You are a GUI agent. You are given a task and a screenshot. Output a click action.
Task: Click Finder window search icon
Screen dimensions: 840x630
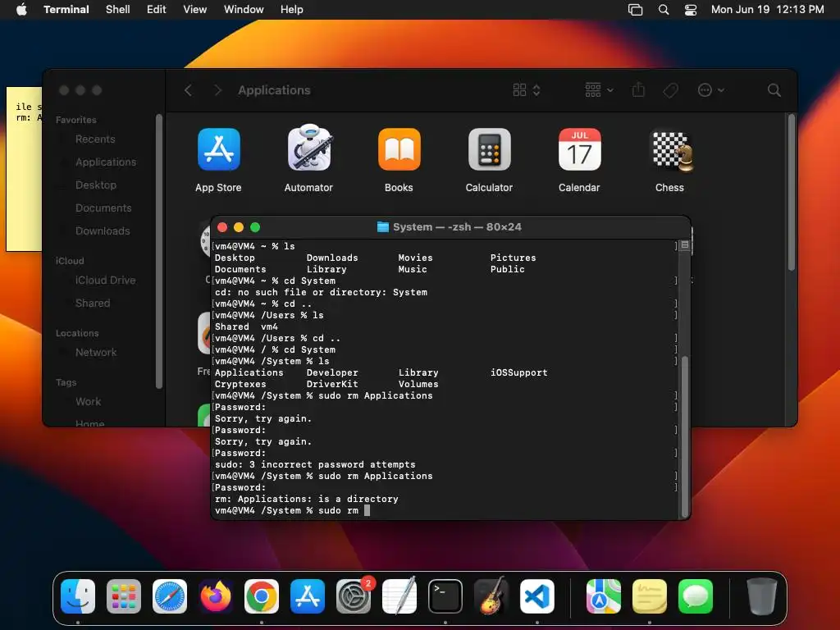[x=774, y=90]
